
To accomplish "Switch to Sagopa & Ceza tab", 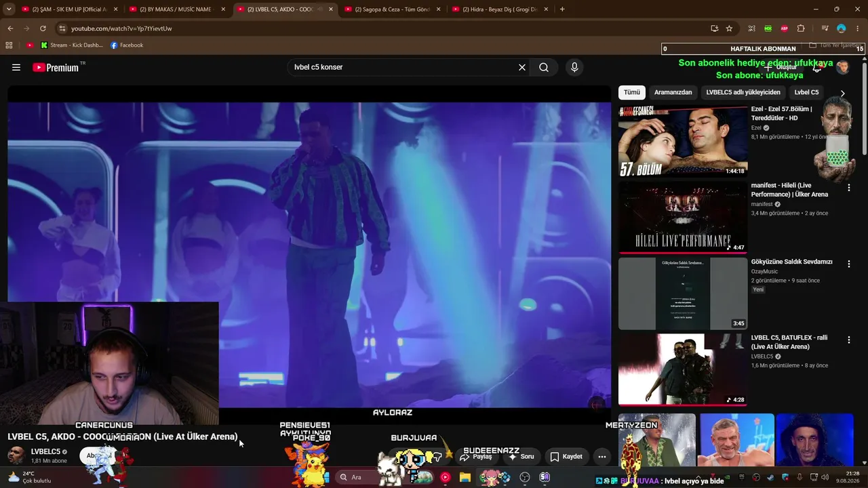I will 393,9.
